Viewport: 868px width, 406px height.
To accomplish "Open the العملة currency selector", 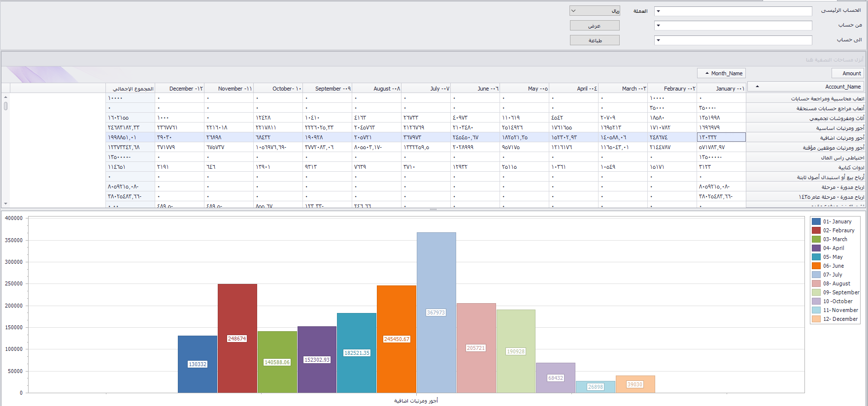I will [573, 11].
